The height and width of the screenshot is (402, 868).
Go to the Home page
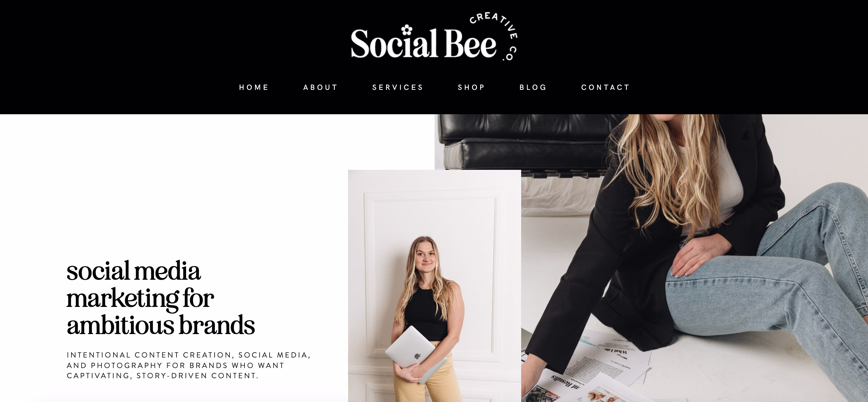pos(254,88)
